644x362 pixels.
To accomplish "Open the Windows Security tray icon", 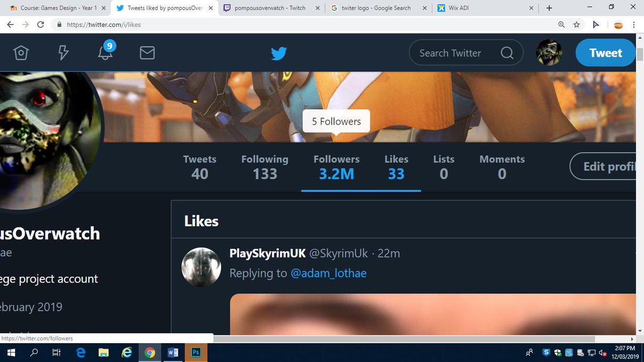I will pos(558,352).
